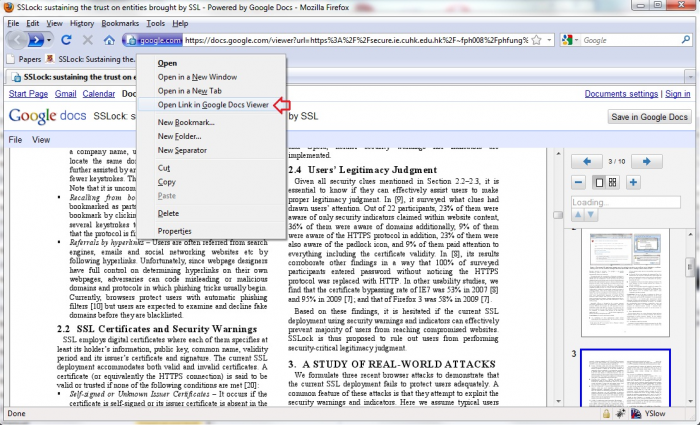Choose New Folder... in context menu
The height and width of the screenshot is (425, 700).
tap(211, 136)
